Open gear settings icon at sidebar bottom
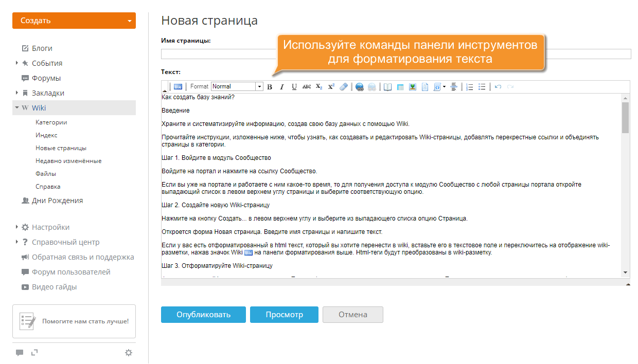Image resolution: width=638 pixels, height=364 pixels. [x=129, y=353]
